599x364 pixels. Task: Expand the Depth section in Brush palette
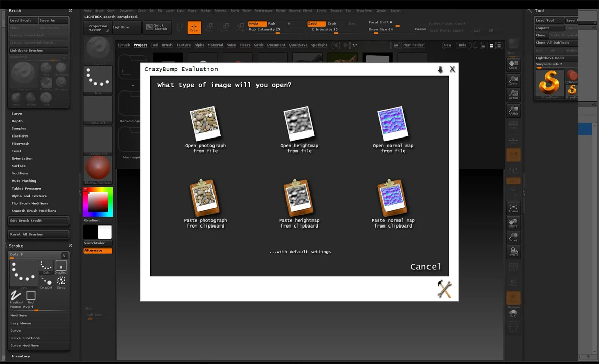pyautogui.click(x=17, y=121)
